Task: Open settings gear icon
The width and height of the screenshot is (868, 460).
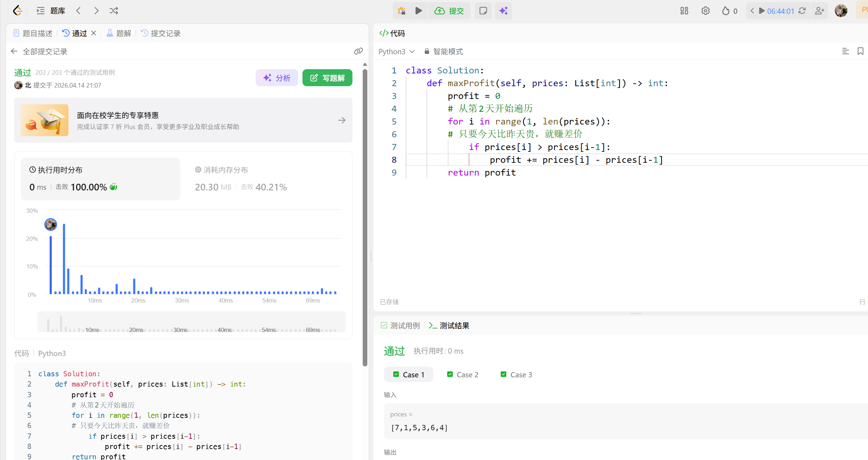Action: click(705, 11)
